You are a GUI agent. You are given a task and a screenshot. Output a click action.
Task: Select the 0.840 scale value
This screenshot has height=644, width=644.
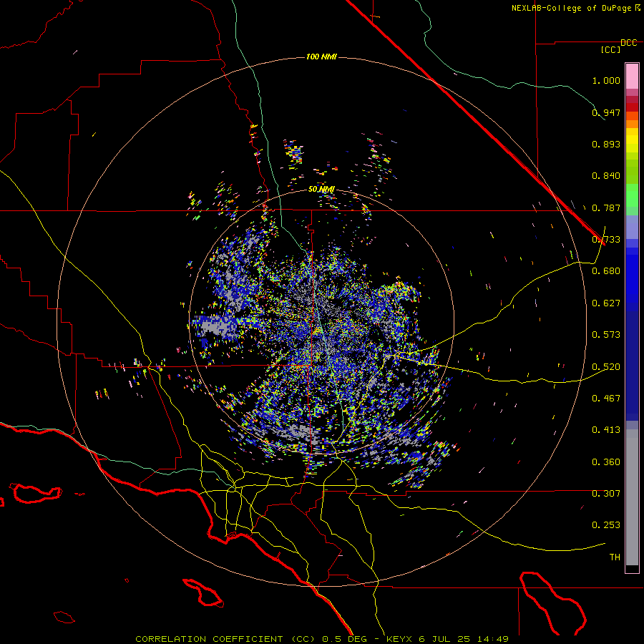point(606,176)
